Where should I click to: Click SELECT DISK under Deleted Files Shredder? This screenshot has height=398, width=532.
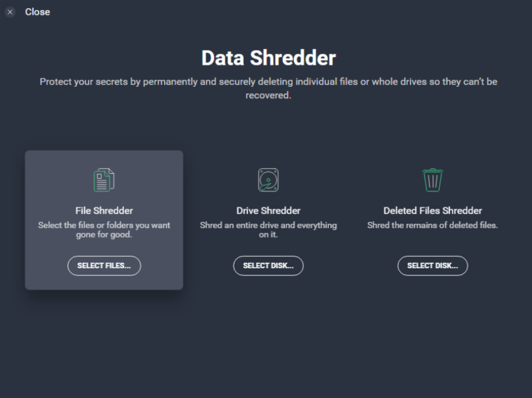pyautogui.click(x=433, y=266)
